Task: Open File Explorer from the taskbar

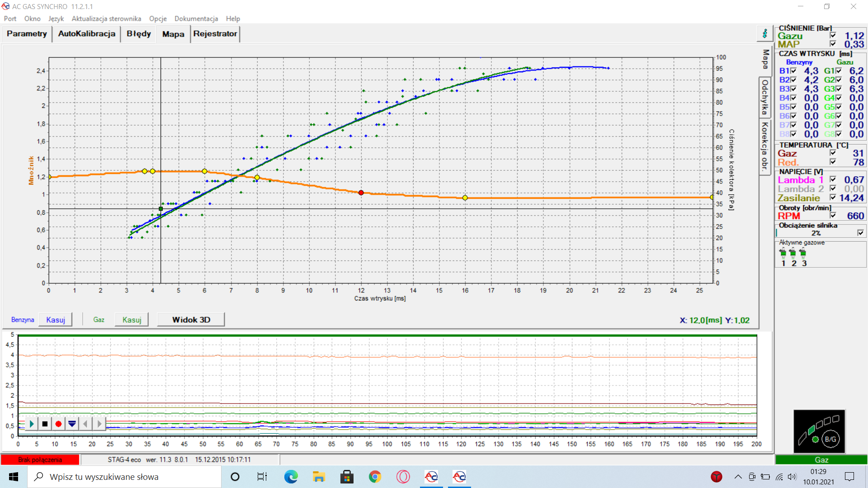Action: coord(319,477)
